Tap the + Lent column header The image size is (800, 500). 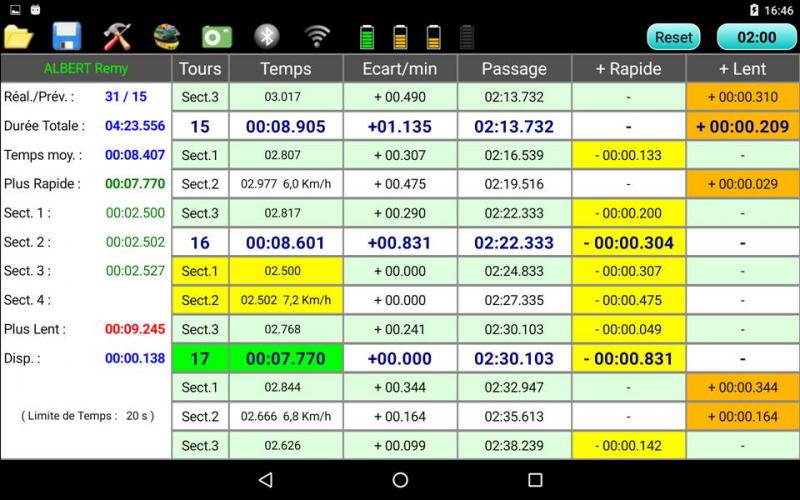pos(742,69)
